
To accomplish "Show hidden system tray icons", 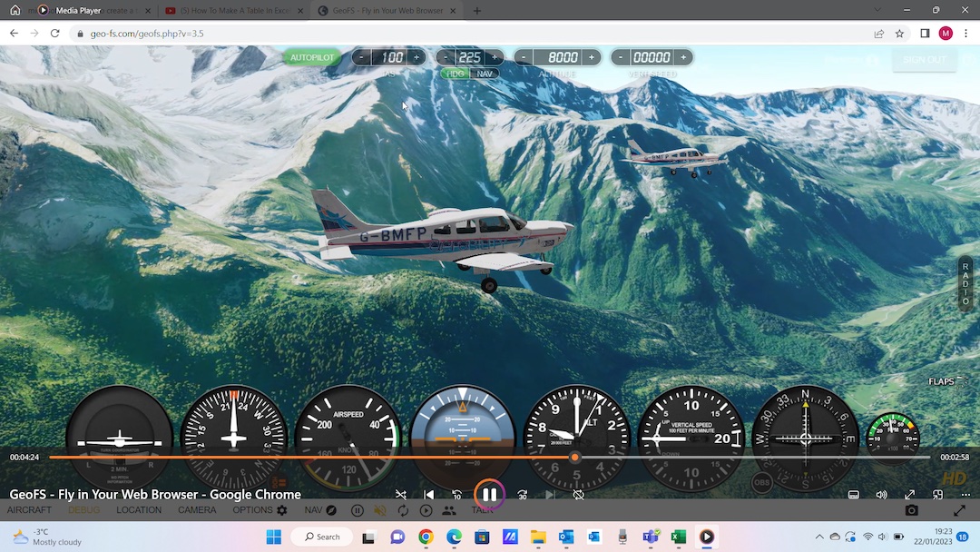I will click(818, 537).
